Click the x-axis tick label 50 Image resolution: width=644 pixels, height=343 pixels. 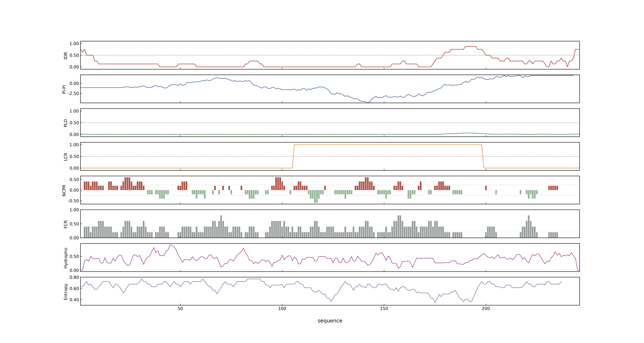coord(180,309)
